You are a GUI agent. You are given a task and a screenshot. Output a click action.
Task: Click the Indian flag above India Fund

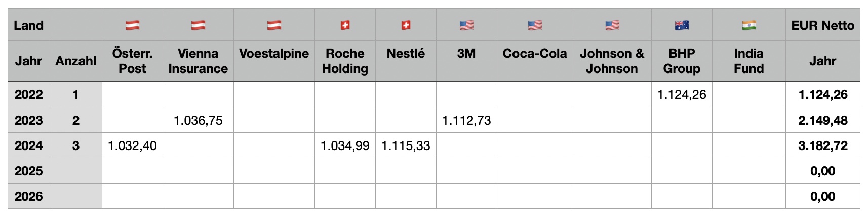(x=748, y=25)
